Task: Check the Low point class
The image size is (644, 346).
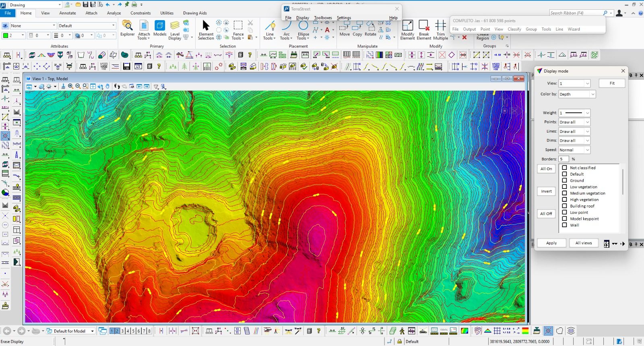Action: 564,212
